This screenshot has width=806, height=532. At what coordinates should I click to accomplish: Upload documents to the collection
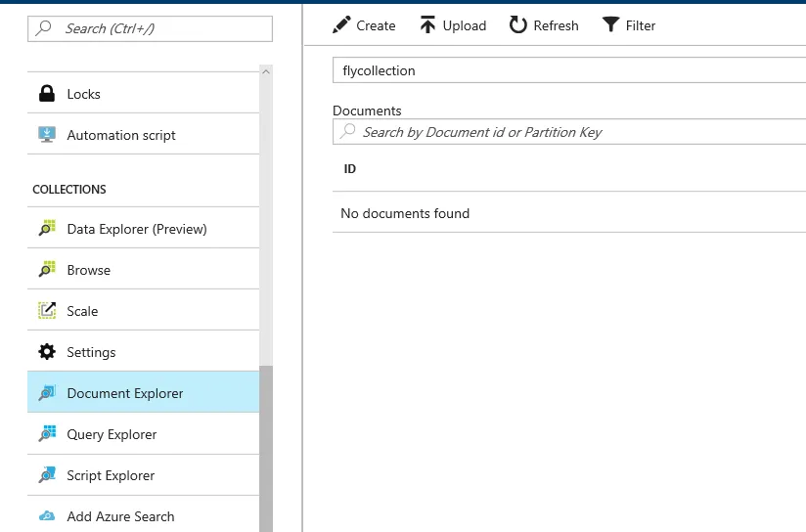click(x=453, y=25)
